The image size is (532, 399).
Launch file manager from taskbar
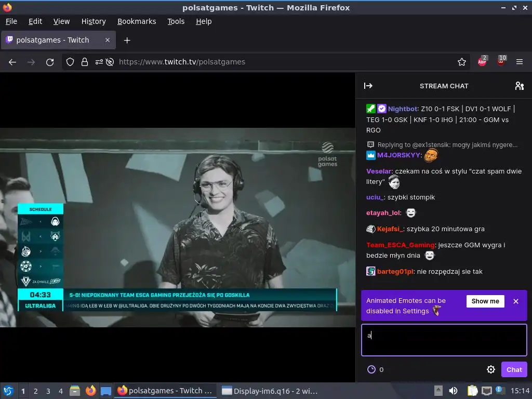(75, 391)
